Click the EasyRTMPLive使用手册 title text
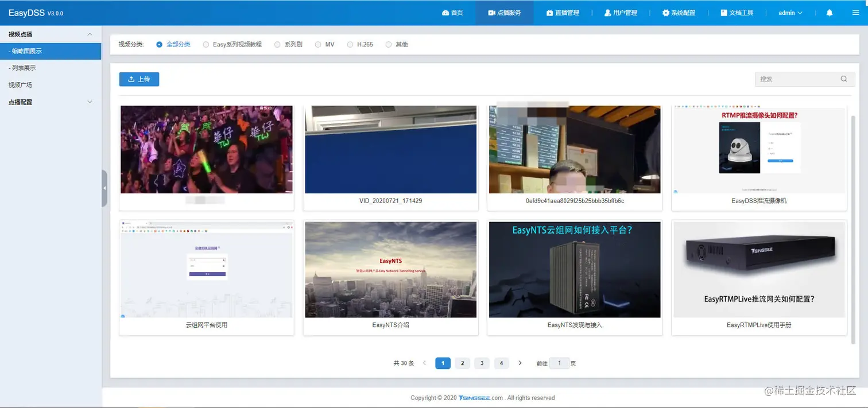Image resolution: width=868 pixels, height=408 pixels. point(759,325)
